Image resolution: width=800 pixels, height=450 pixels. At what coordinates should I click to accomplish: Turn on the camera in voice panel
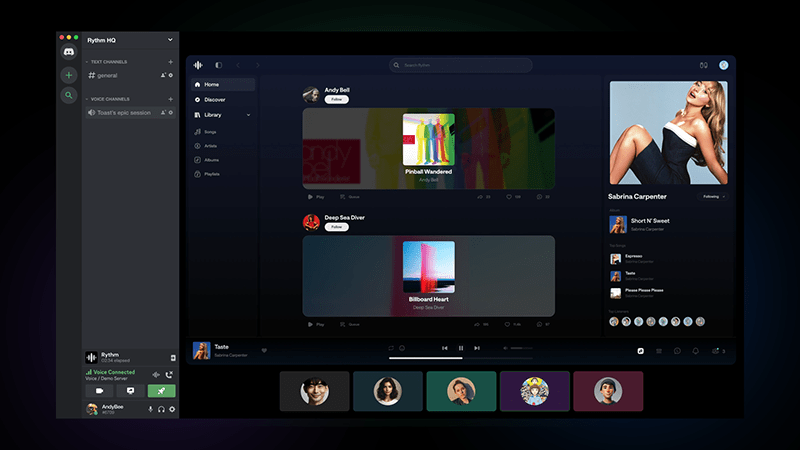99,391
